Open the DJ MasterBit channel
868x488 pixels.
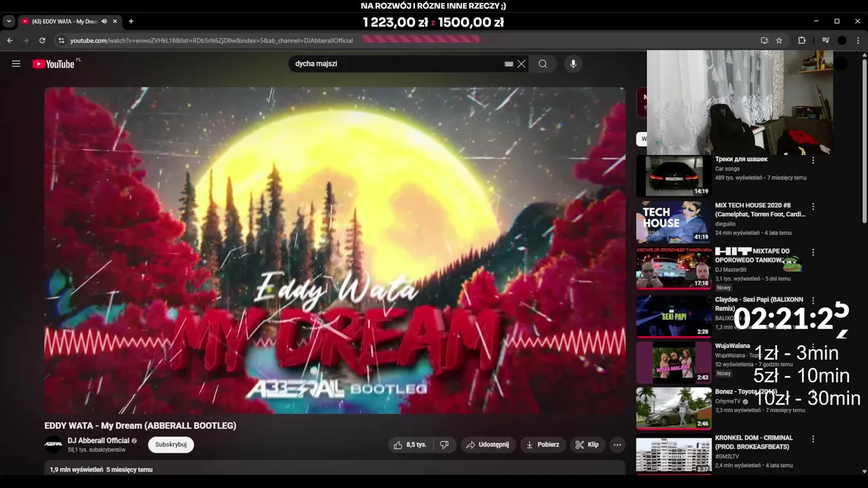coord(731,270)
